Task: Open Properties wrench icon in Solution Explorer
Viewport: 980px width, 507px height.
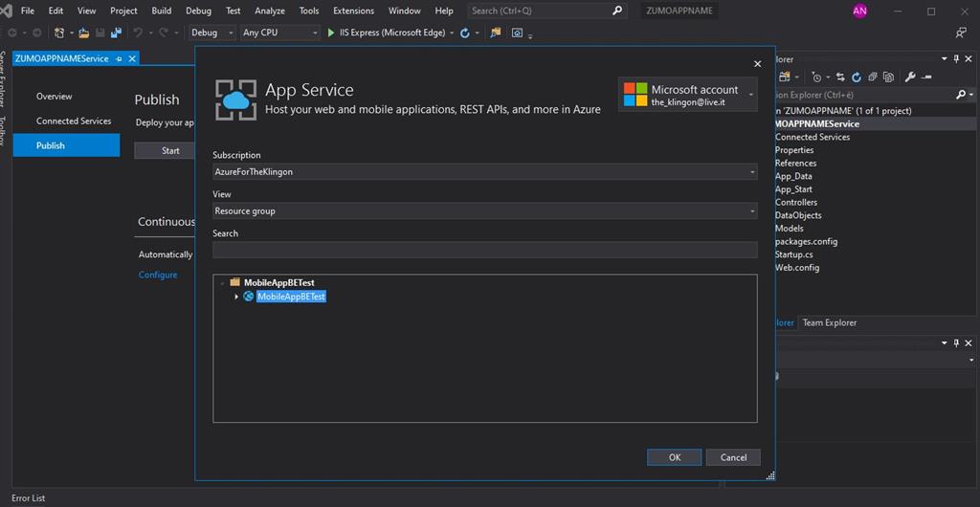Action: [910, 77]
